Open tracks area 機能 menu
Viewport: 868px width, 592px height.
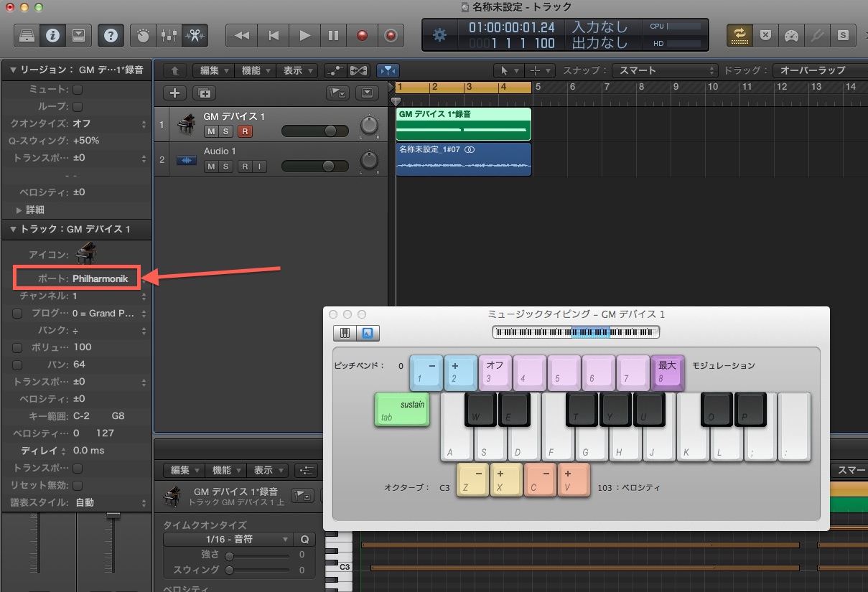[256, 70]
